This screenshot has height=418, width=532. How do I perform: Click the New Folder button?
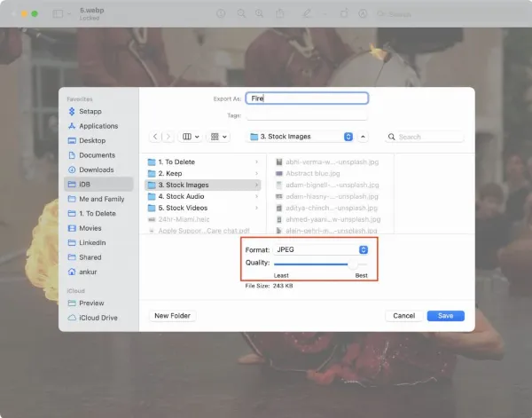tap(172, 316)
